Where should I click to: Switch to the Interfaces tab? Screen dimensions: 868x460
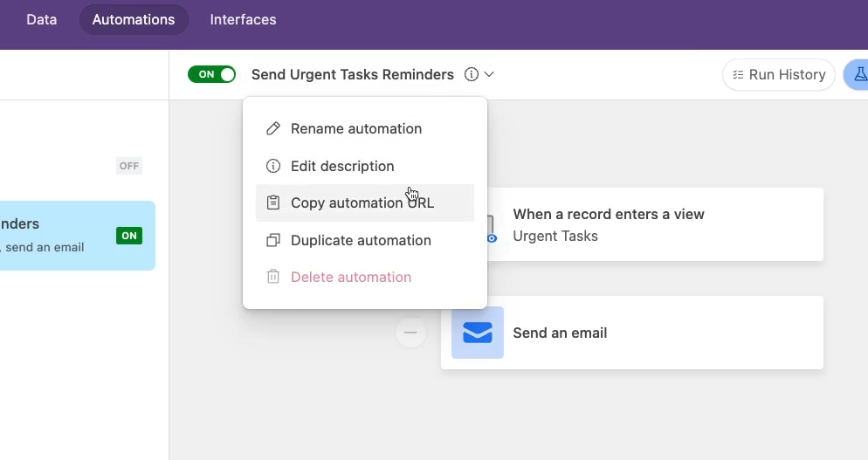click(x=243, y=19)
